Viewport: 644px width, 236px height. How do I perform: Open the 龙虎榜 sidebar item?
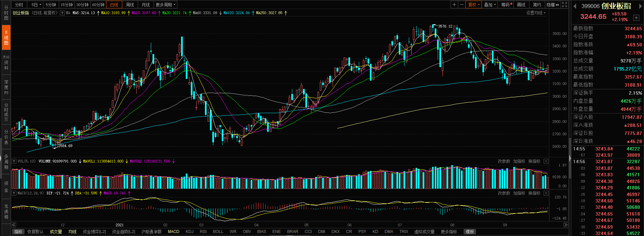6,211
